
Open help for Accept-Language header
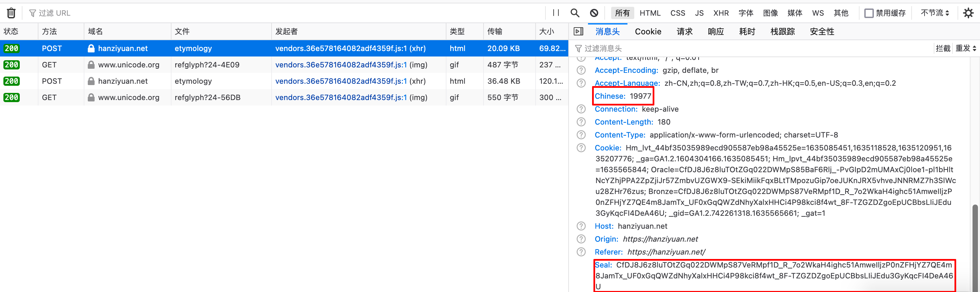point(581,83)
